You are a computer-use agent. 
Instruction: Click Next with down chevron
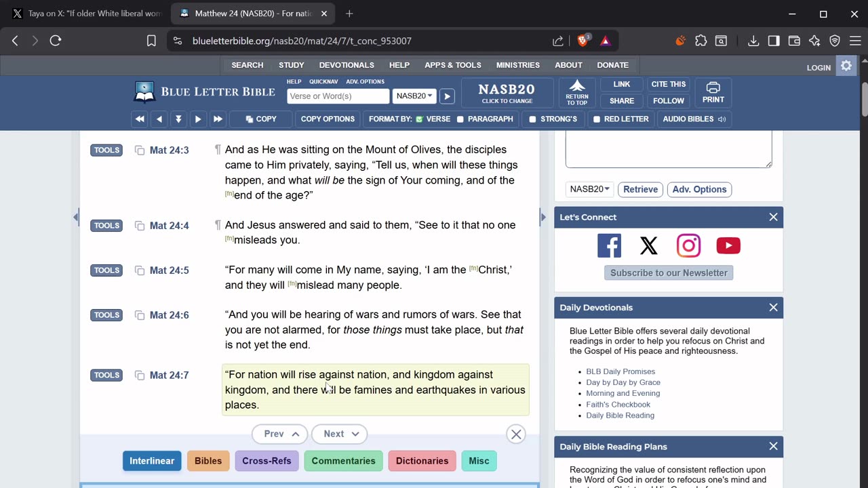pyautogui.click(x=340, y=434)
